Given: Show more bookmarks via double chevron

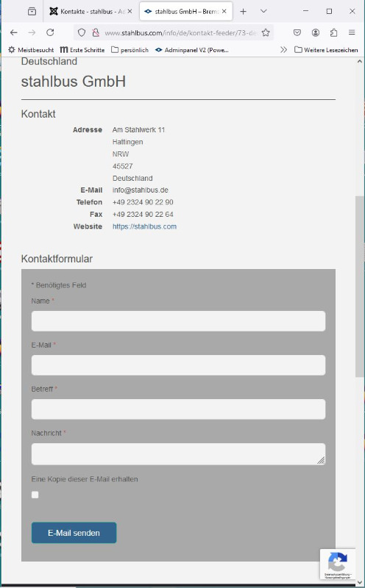Looking at the screenshot, I should click(283, 49).
